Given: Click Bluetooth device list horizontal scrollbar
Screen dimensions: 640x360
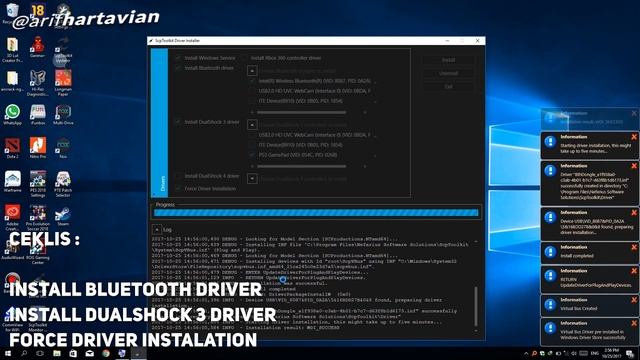Looking at the screenshot, I should coord(302,112).
